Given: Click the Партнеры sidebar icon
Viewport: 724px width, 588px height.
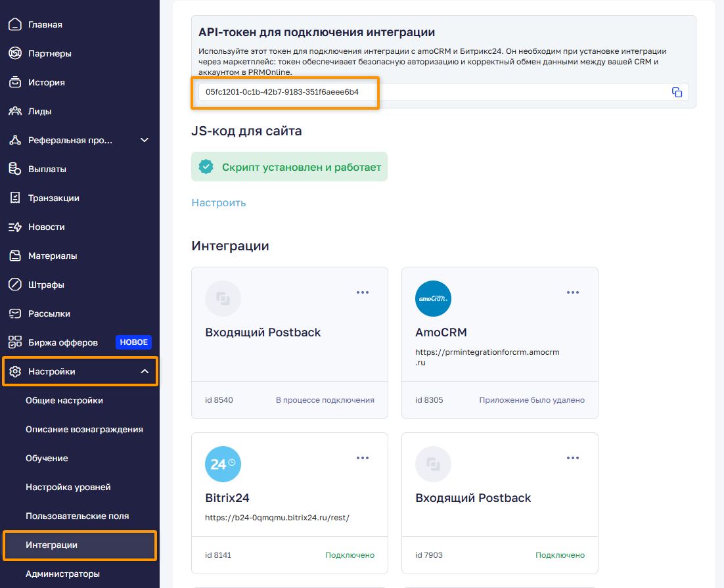Looking at the screenshot, I should click(x=14, y=54).
